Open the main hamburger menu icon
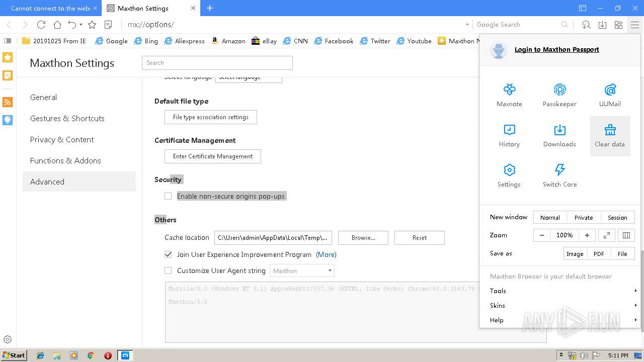 tap(635, 25)
